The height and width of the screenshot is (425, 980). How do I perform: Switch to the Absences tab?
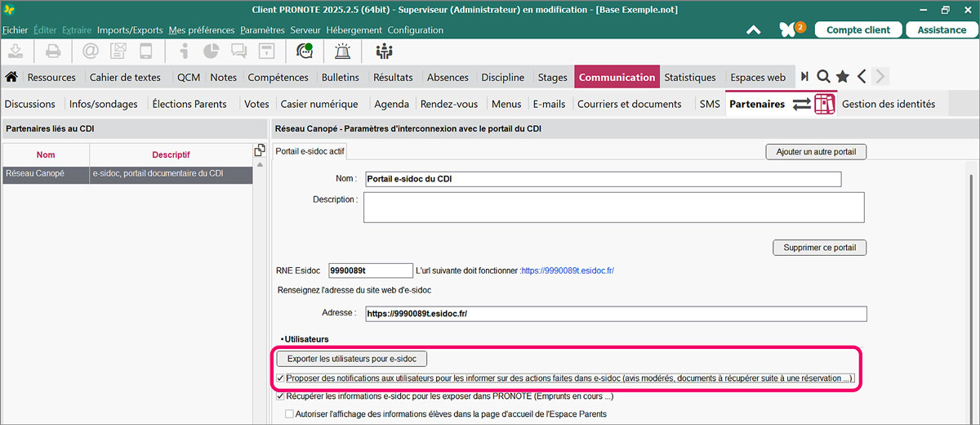(448, 77)
